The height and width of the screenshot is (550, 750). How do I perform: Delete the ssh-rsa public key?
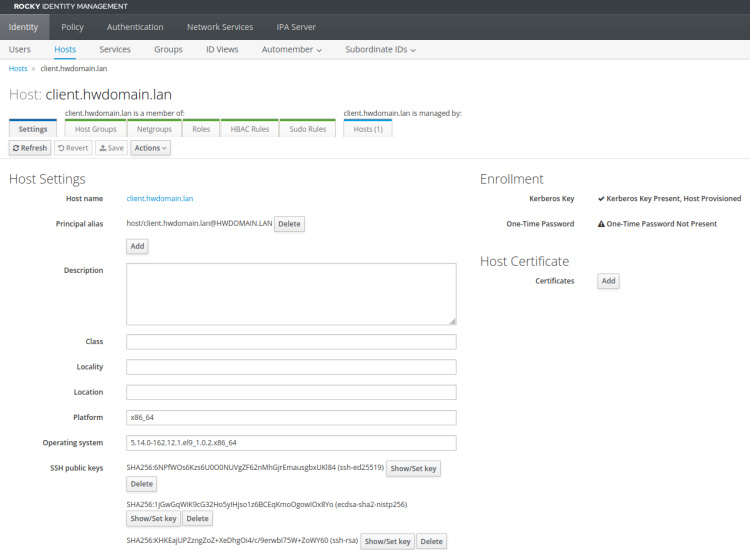click(431, 541)
